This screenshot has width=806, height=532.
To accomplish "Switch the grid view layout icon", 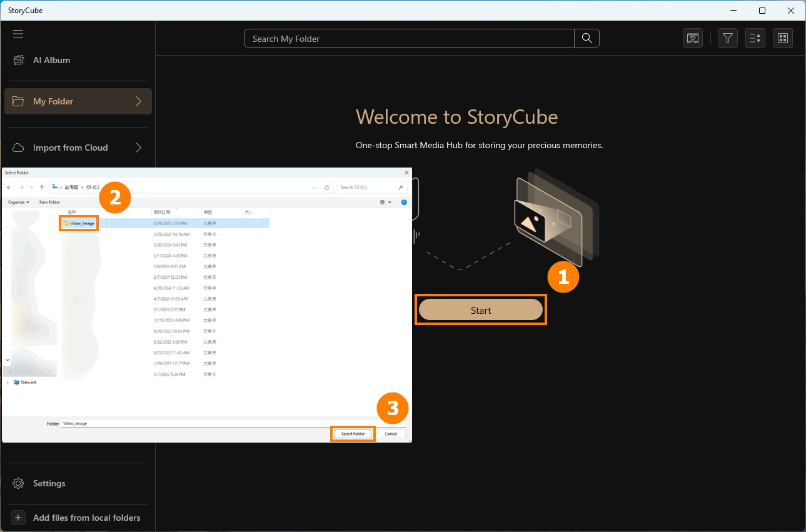I will pos(783,38).
